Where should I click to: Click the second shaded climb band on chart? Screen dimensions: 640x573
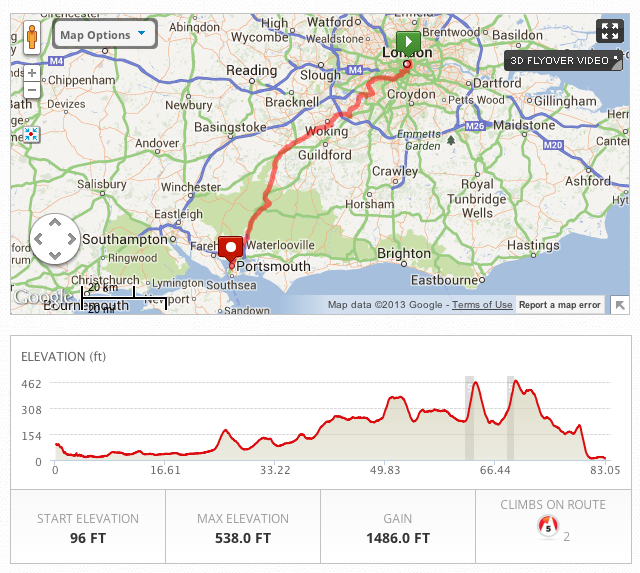(510, 418)
